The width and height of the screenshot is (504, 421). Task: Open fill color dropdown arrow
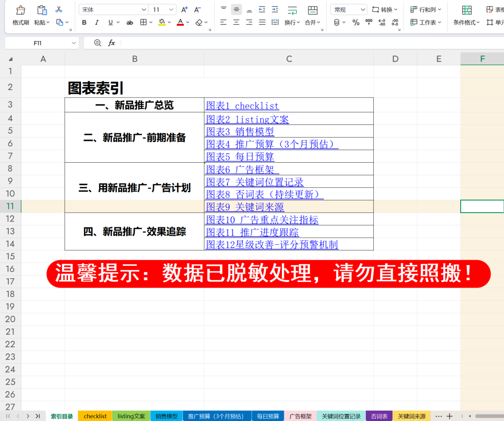(x=169, y=22)
